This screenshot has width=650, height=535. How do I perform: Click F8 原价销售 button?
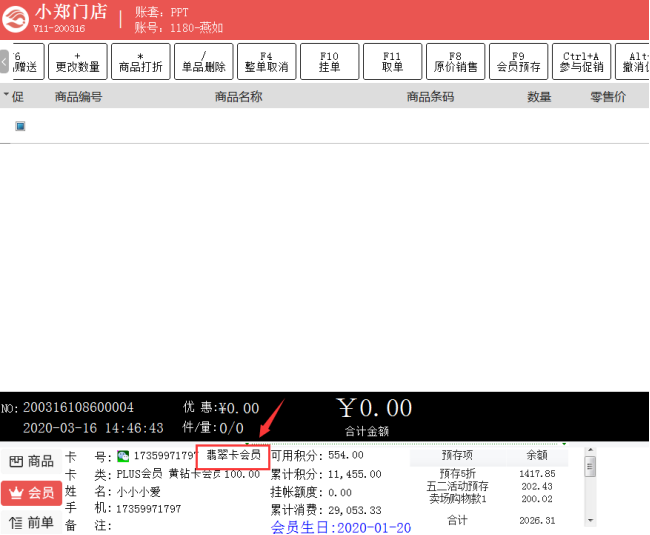click(x=456, y=61)
